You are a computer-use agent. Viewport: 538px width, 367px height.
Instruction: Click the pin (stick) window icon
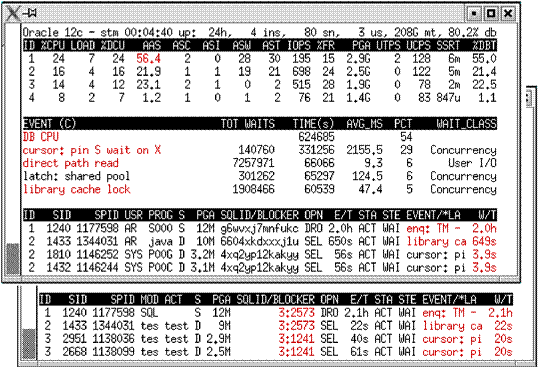[x=30, y=13]
